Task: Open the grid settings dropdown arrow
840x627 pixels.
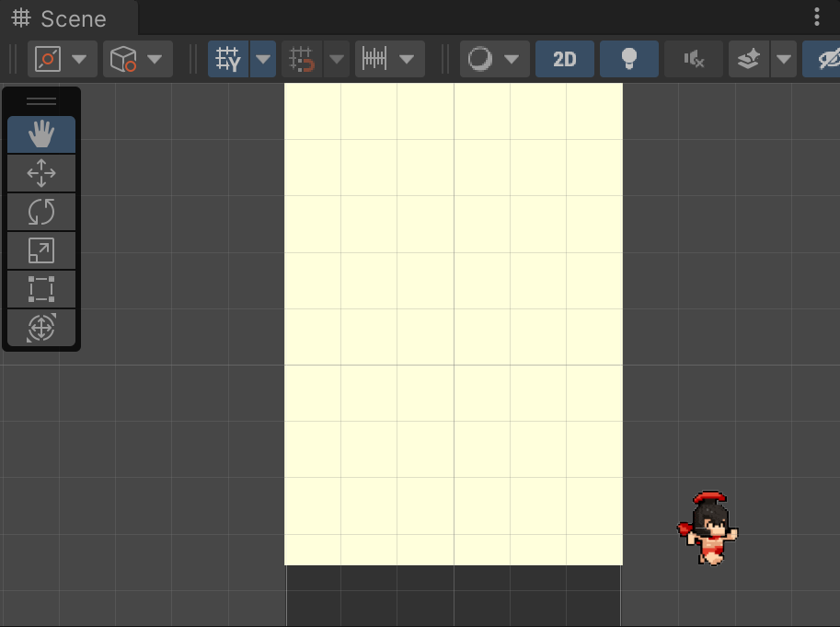Action: click(263, 58)
